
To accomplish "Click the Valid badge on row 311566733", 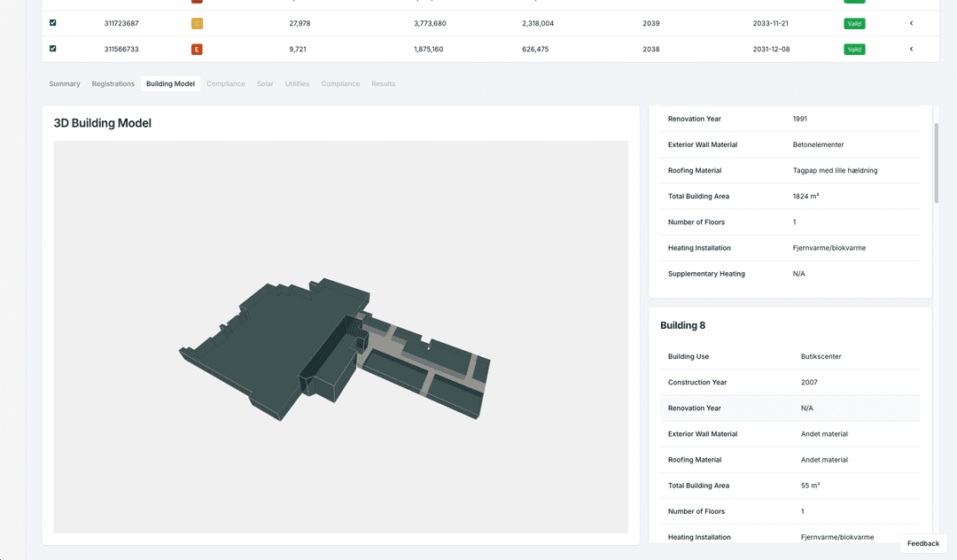I will 853,49.
